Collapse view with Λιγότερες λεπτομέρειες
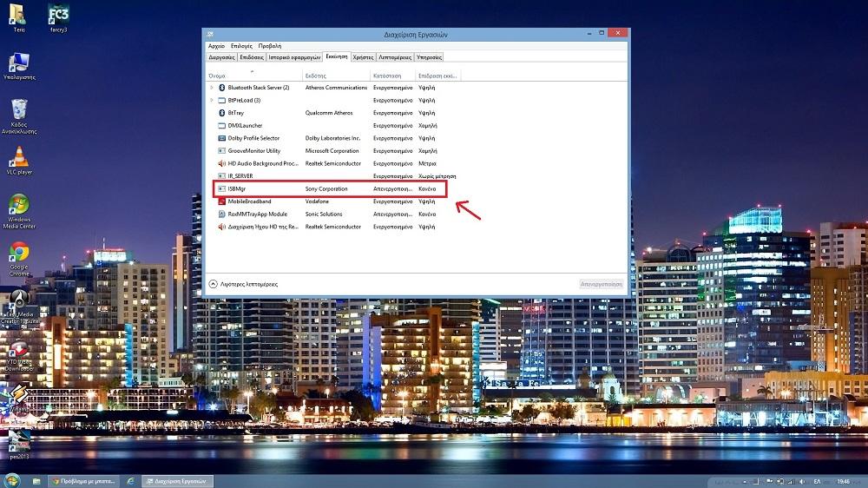This screenshot has height=488, width=868. tap(243, 284)
